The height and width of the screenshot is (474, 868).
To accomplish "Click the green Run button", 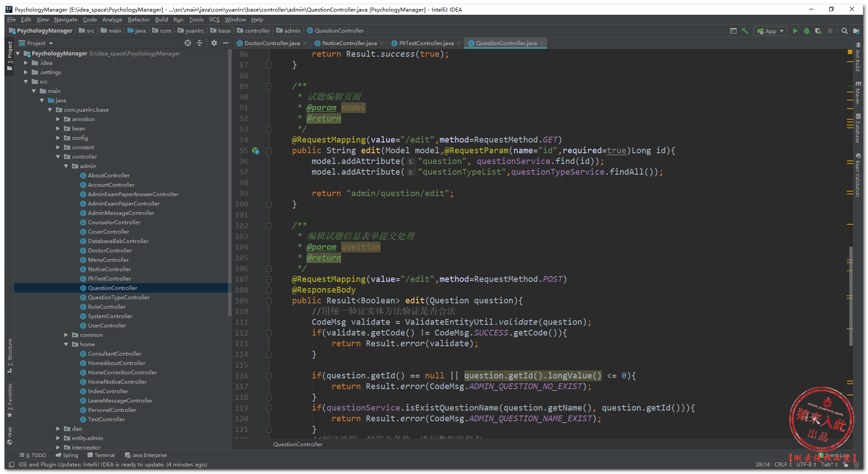I will (795, 31).
